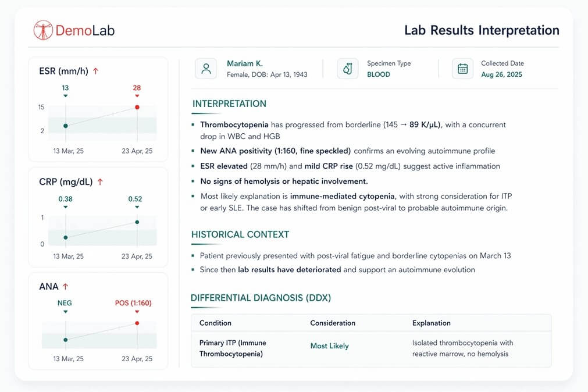Click the Female, DOB: Apr 13, 1943 text

(267, 74)
